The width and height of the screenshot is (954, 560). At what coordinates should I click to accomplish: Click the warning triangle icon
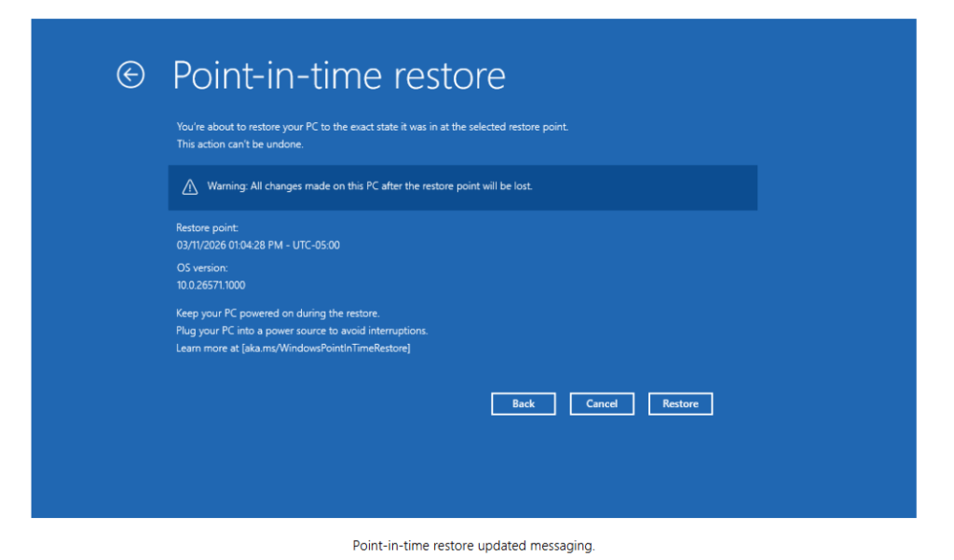click(x=190, y=187)
